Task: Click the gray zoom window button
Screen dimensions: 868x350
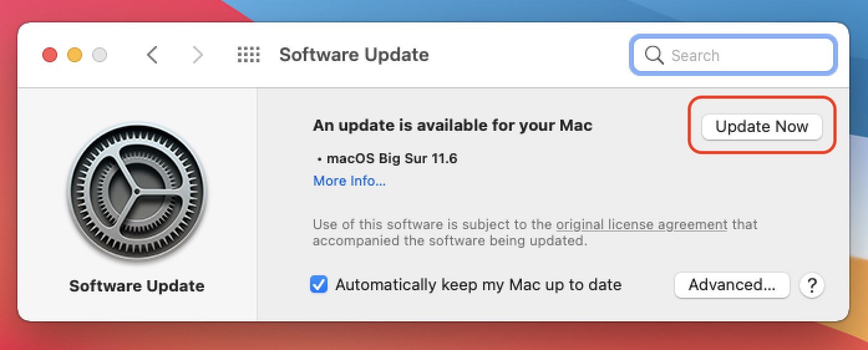Action: (100, 55)
